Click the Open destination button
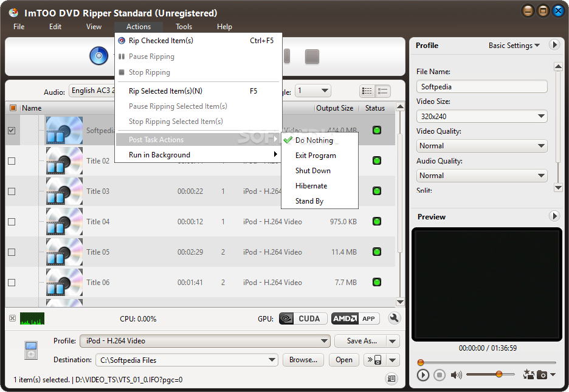Viewport: 569px width, 392px height. pyautogui.click(x=344, y=360)
